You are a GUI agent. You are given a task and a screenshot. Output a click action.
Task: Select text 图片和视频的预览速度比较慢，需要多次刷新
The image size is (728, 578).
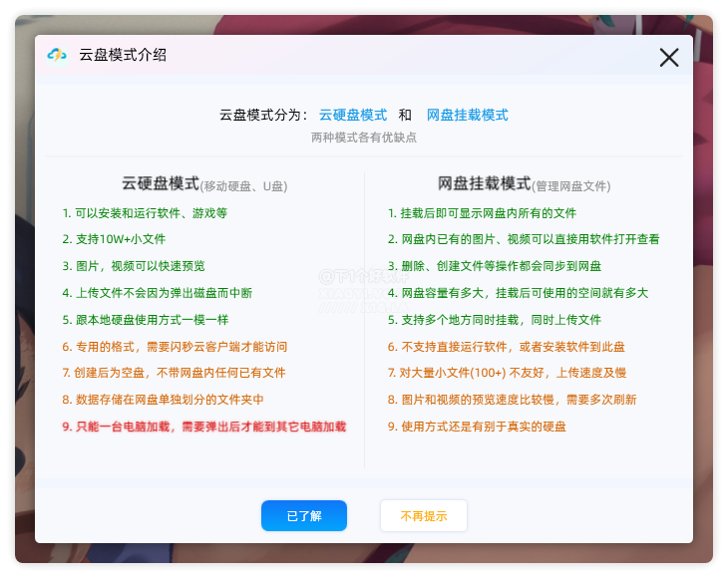519,400
